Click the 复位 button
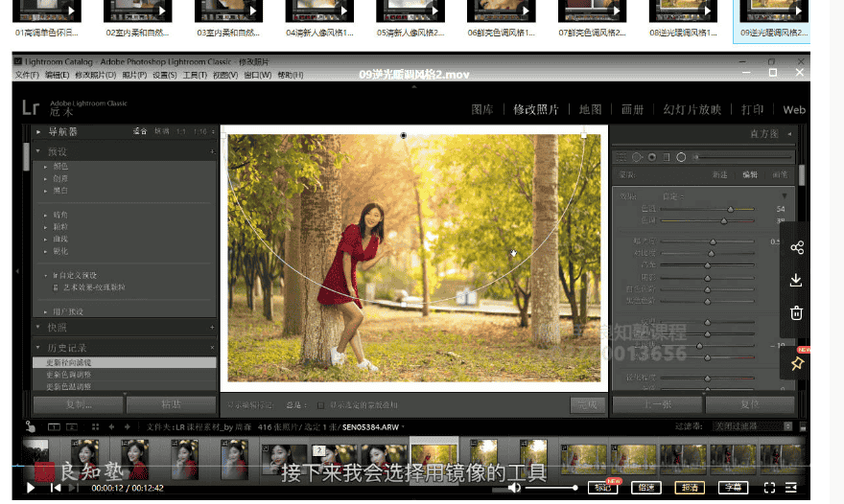Image resolution: width=844 pixels, height=504 pixels. tap(750, 404)
